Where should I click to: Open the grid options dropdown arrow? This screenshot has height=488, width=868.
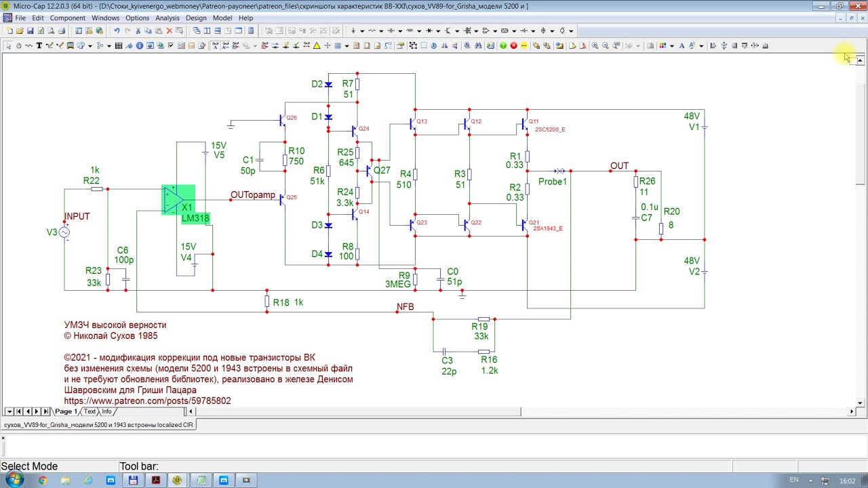tap(347, 45)
